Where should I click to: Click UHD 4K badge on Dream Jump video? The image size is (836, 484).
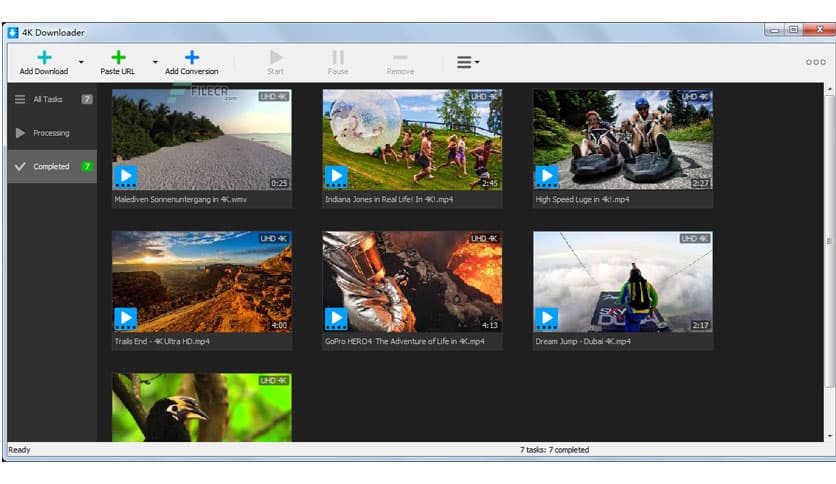tap(695, 238)
